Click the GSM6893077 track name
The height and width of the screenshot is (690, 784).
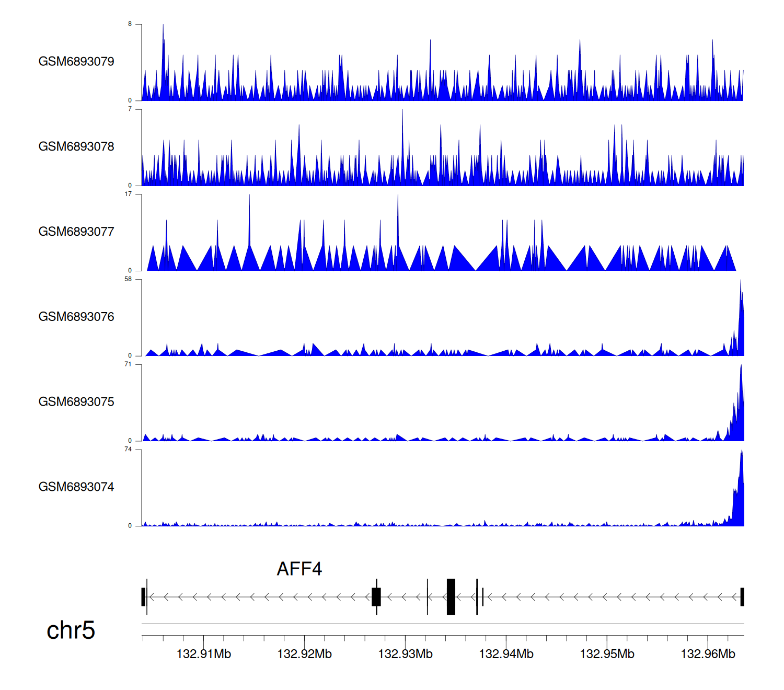point(76,232)
